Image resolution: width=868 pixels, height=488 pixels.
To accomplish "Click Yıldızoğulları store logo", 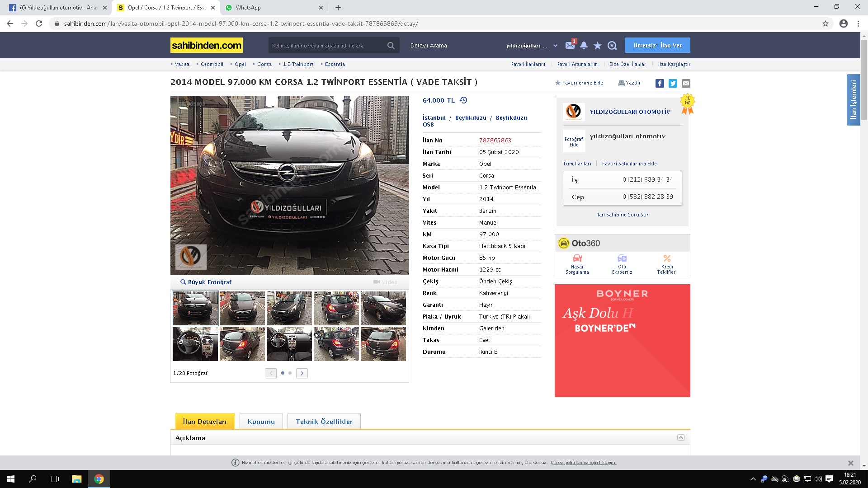I will pyautogui.click(x=574, y=112).
